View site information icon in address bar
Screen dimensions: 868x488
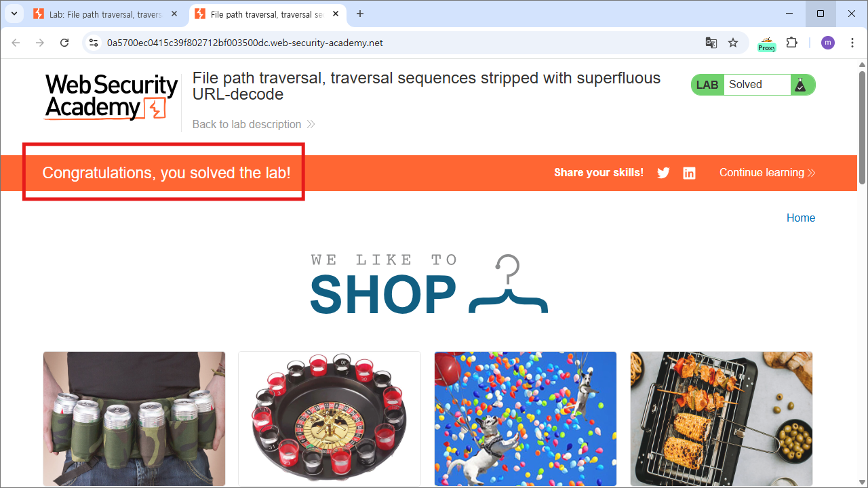click(94, 43)
